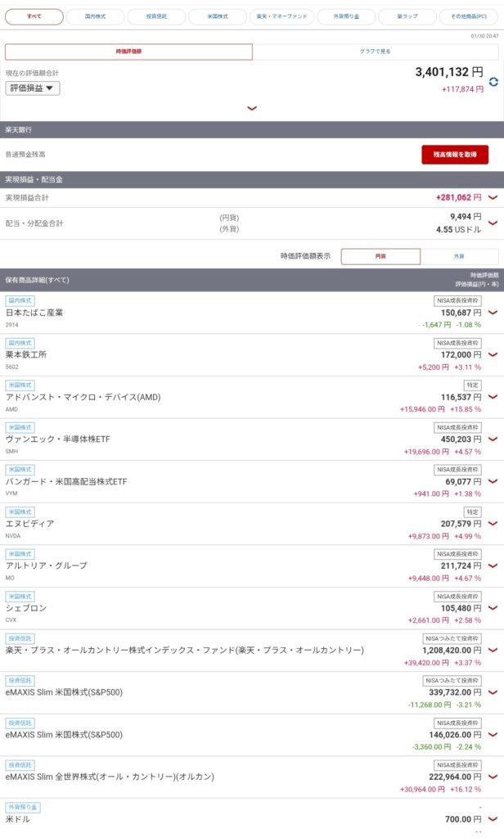This screenshot has width=504, height=838.
Task: Expand the エヌビディア holding chevron
Action: [x=493, y=523]
